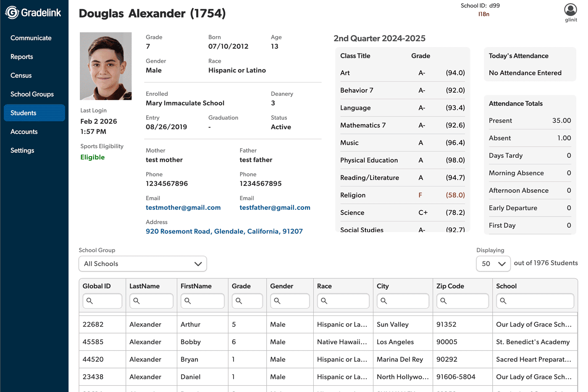This screenshot has height=392, width=588.
Task: Click the 920 Rosemont Road address link
Action: point(224,231)
